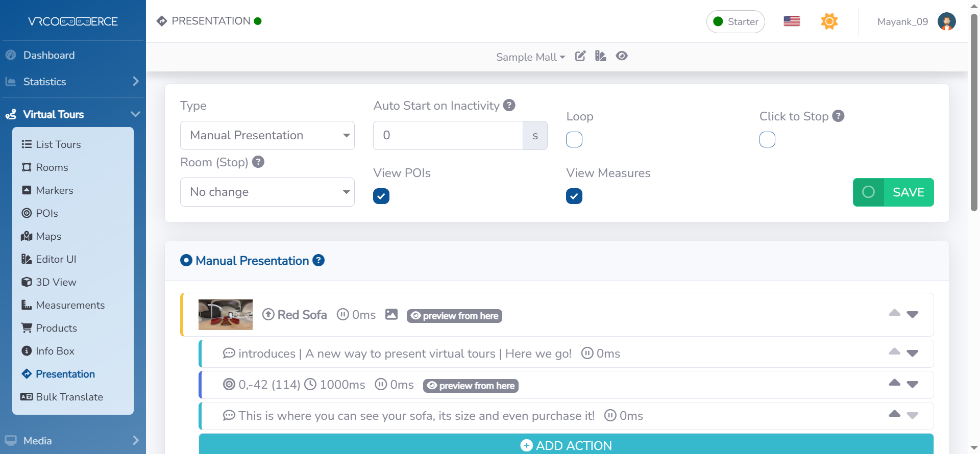Screen dimensions: 980x454
Task: Click the edit tour pencil icon
Action: [580, 56]
